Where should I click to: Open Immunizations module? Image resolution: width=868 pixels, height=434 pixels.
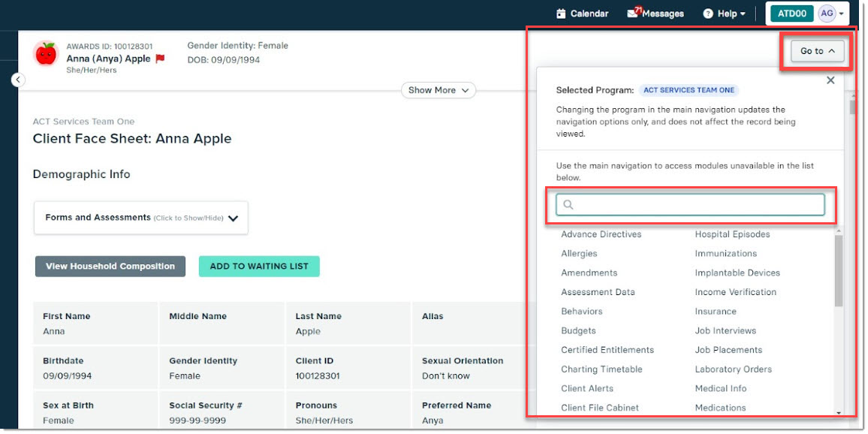coord(726,254)
